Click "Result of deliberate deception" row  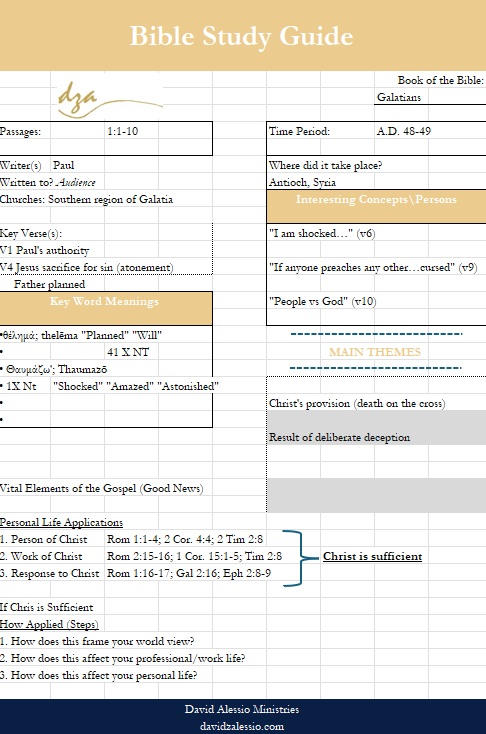click(339, 437)
